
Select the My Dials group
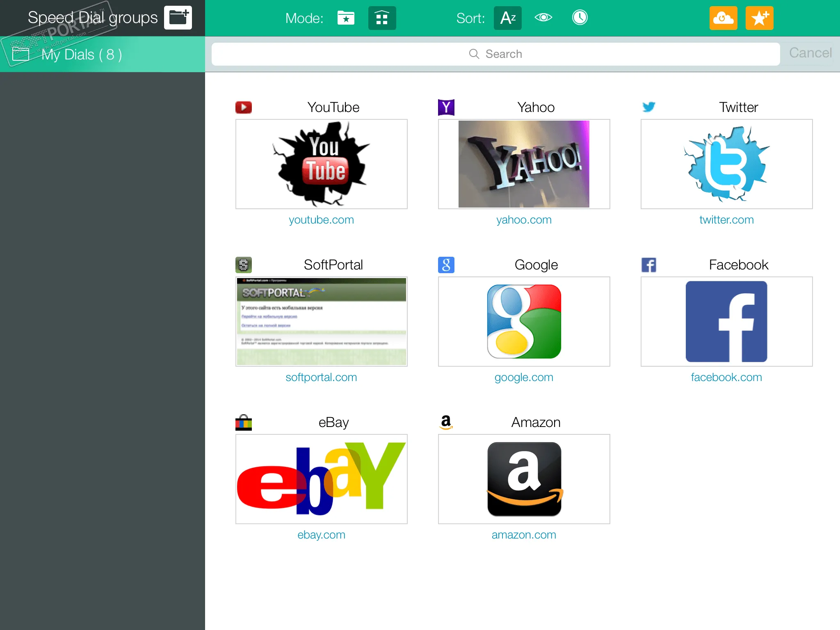103,54
